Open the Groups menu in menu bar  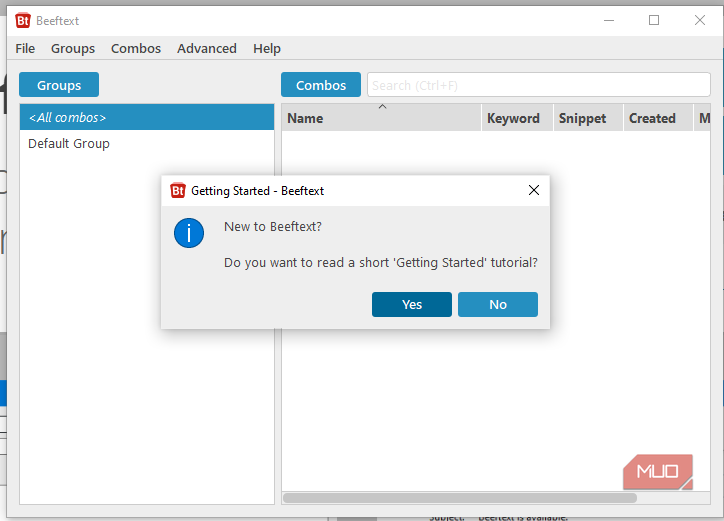point(73,48)
